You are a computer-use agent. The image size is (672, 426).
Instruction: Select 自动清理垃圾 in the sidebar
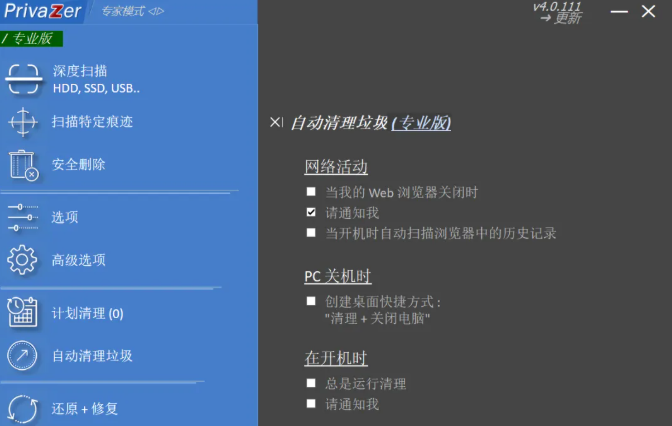[x=92, y=356]
